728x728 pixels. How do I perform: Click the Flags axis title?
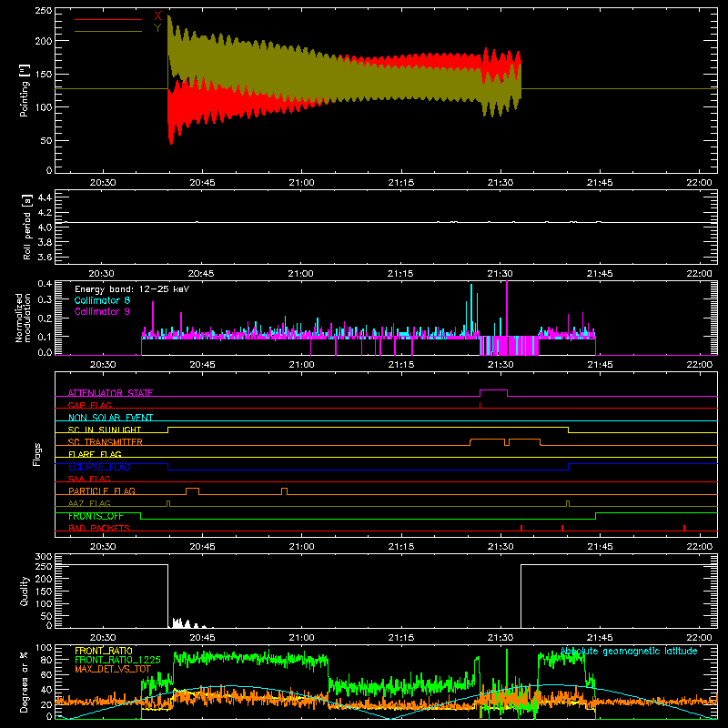pos(36,454)
